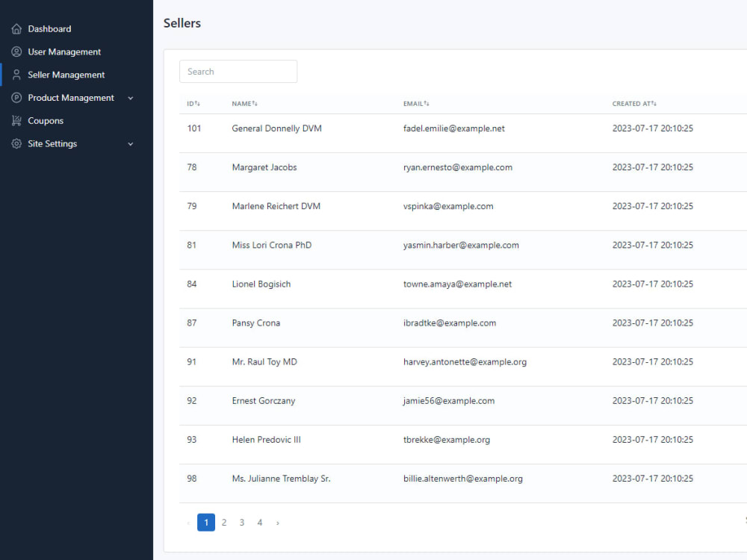Click the seller name Miss Lori Crona PhD
Viewport: 747px width, 560px height.
tap(272, 245)
